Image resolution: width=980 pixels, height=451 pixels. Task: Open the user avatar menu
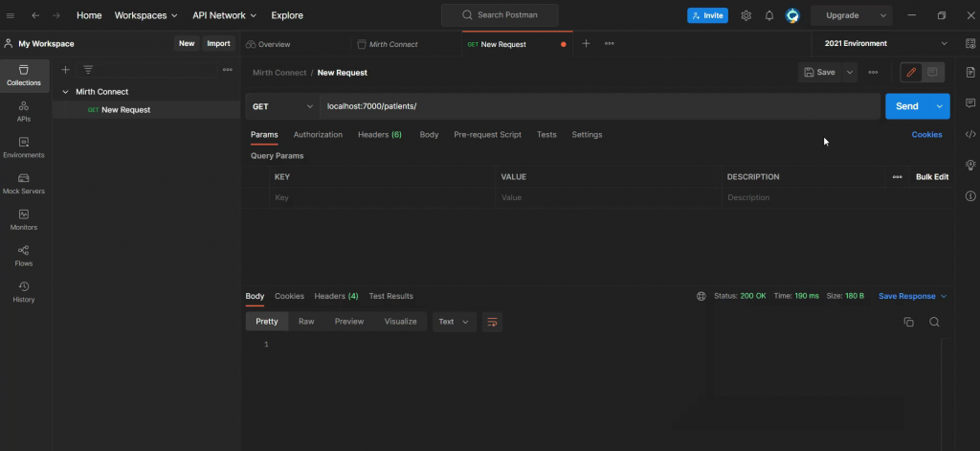coord(792,15)
